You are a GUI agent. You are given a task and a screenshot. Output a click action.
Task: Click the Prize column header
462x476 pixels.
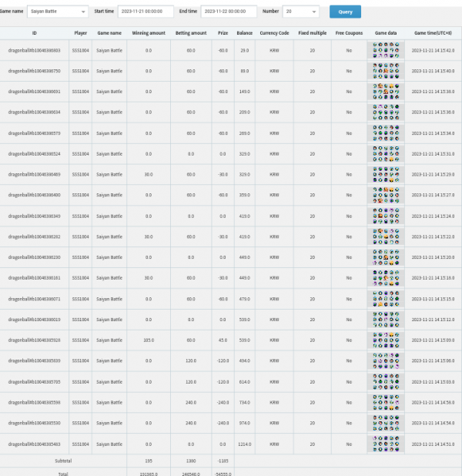coord(223,33)
